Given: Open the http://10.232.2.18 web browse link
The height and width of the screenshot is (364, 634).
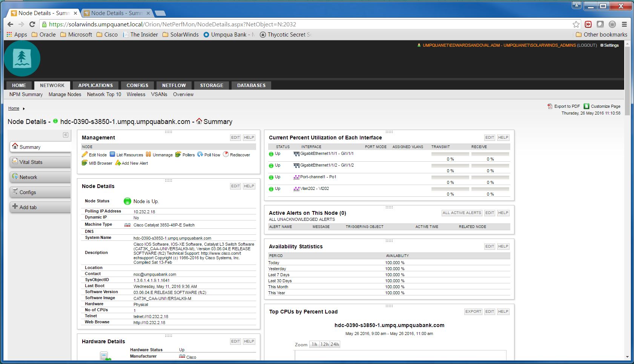Looking at the screenshot, I should click(149, 323).
